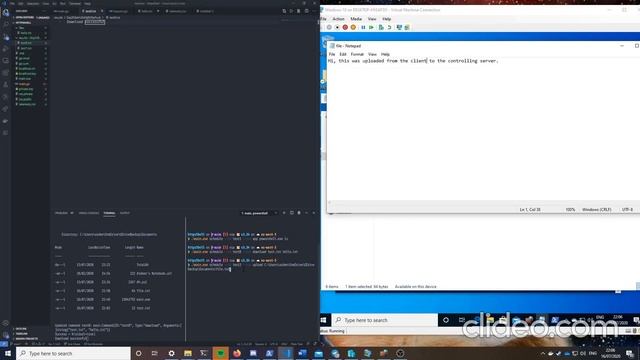Open the Hyper-V Media menu
This screenshot has height=360, width=640.
coord(356,19)
